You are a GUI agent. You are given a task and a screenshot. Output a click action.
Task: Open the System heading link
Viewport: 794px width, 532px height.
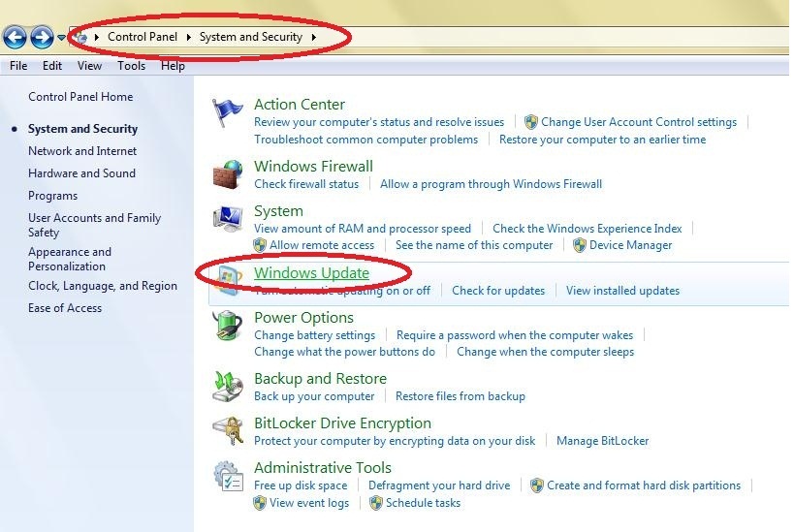pyautogui.click(x=278, y=210)
